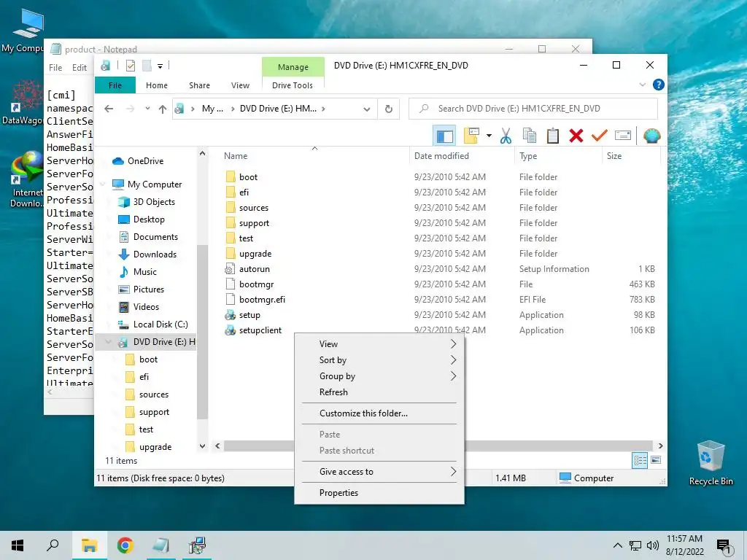Sort by the Size column header

point(631,156)
